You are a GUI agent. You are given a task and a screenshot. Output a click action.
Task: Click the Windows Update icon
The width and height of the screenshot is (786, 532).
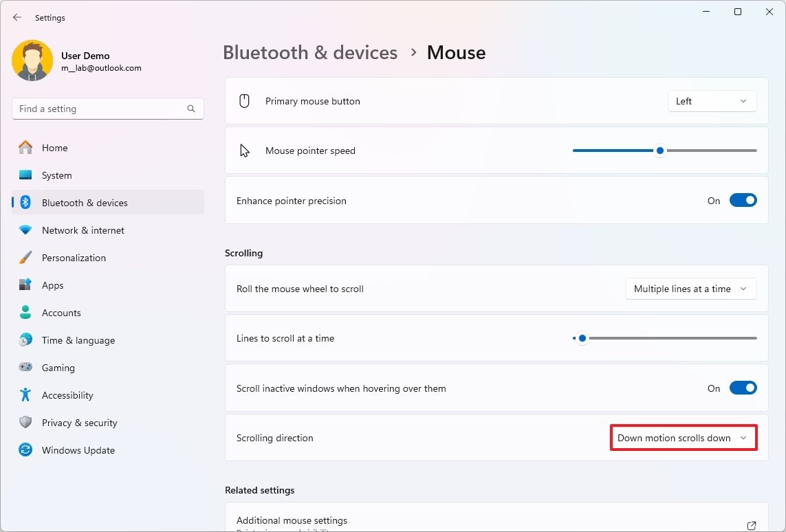click(25, 450)
